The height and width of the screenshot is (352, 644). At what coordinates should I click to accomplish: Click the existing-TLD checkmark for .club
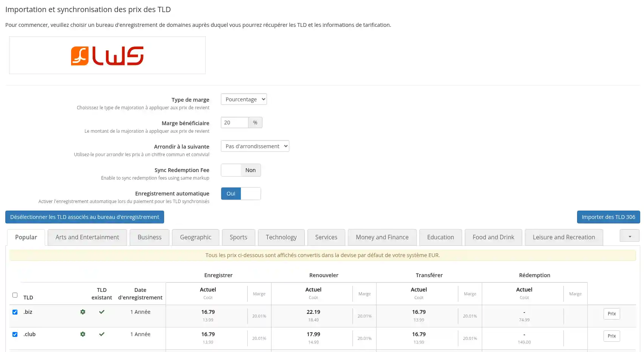pyautogui.click(x=102, y=334)
